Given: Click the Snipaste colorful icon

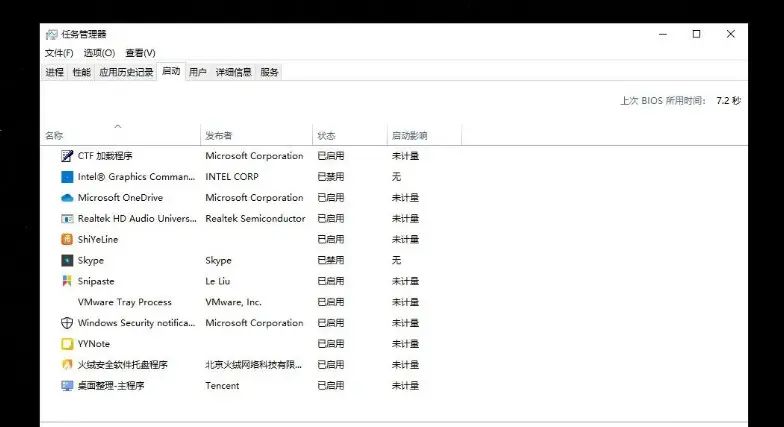Looking at the screenshot, I should coord(66,282).
